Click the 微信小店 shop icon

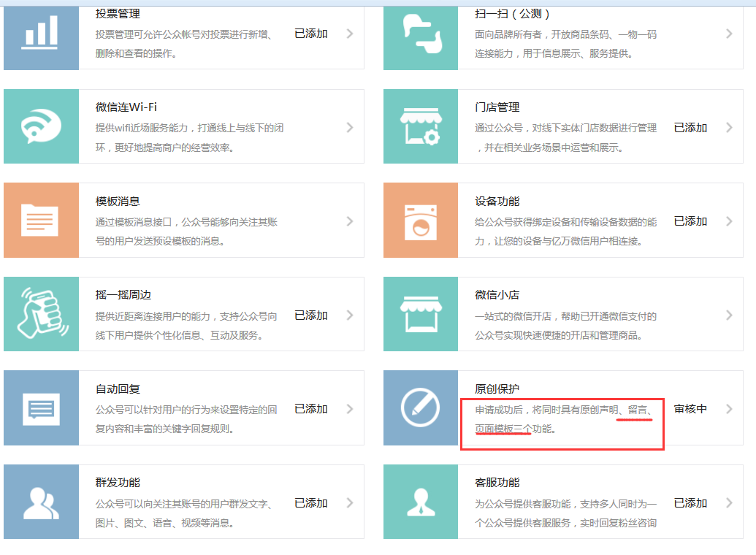421,315
